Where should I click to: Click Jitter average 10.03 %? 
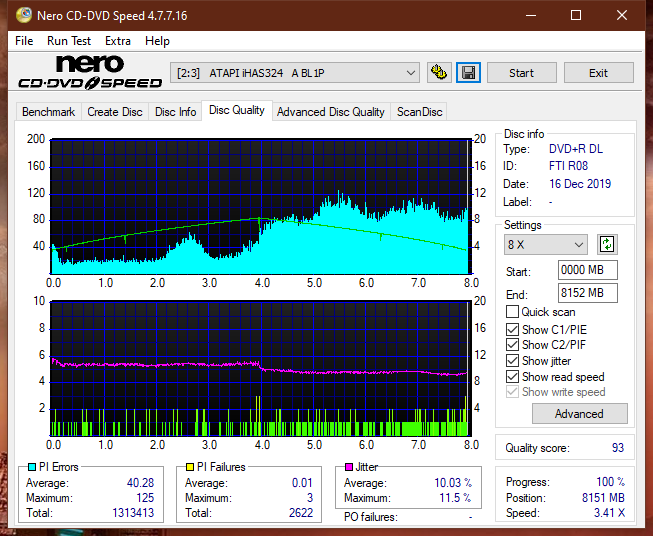(453, 483)
